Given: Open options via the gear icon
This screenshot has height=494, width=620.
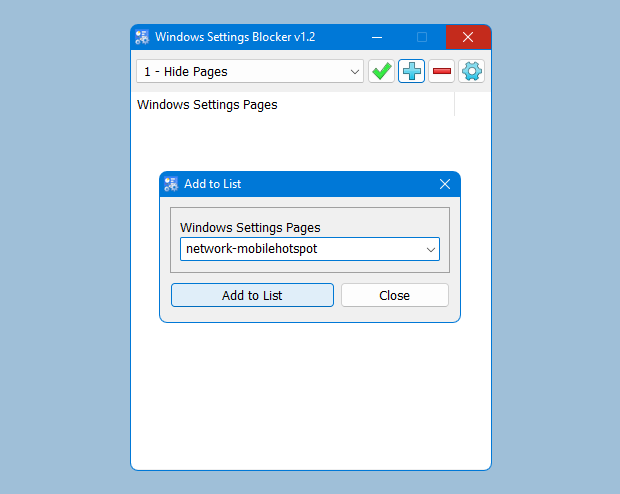Looking at the screenshot, I should coord(471,72).
